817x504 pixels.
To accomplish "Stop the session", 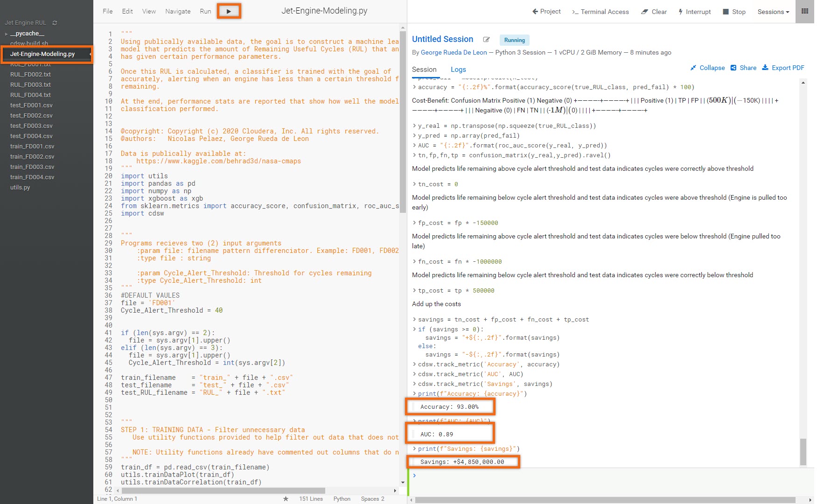I will pyautogui.click(x=734, y=12).
